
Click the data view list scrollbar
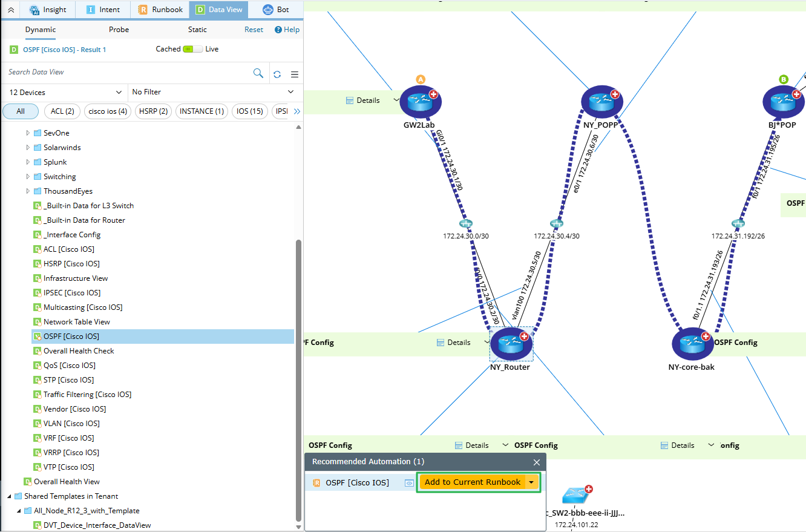tap(298, 379)
